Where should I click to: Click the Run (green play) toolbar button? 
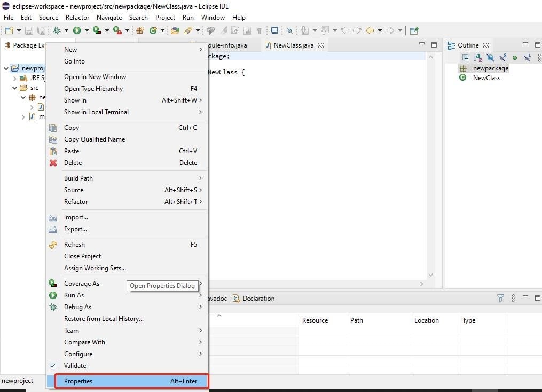(x=77, y=30)
